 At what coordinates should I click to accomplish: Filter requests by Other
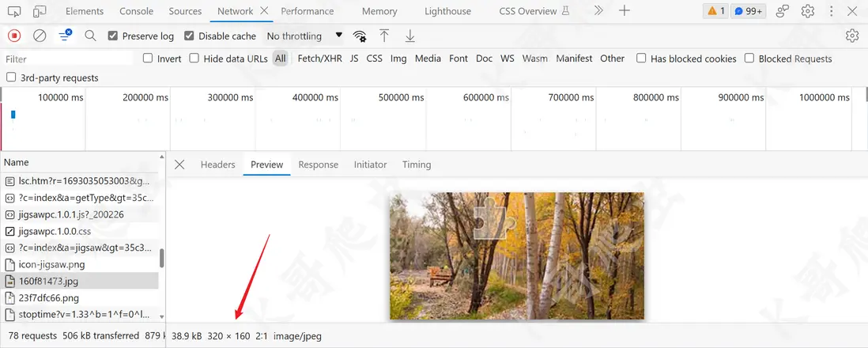tap(612, 59)
